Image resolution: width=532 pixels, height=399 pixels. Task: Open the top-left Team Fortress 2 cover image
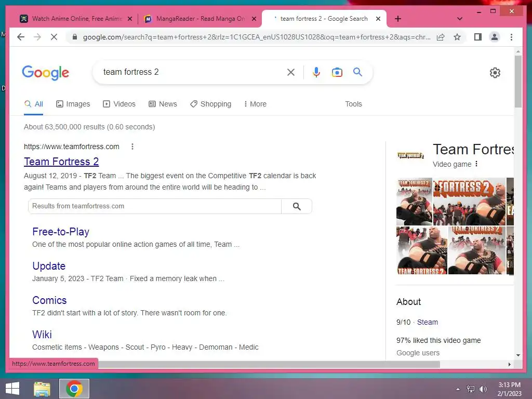tap(414, 202)
